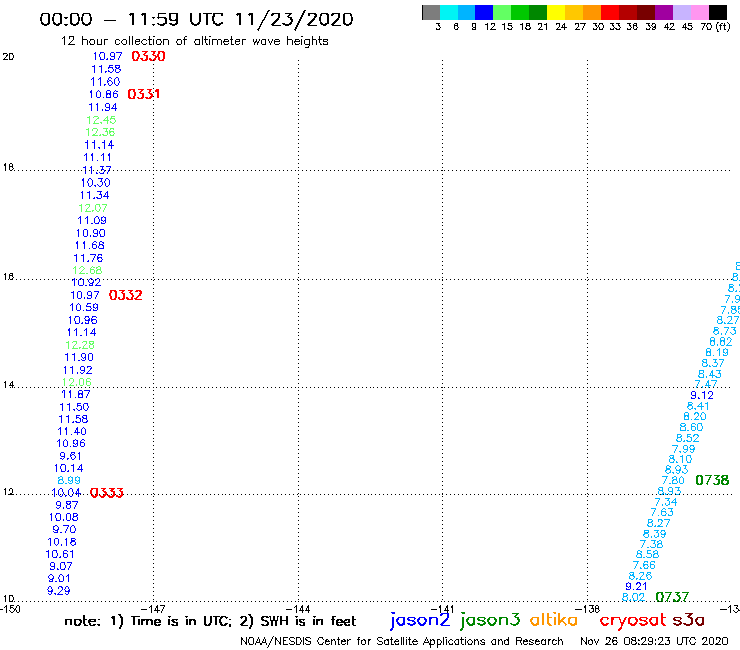Select the s3a satellite label
The height and width of the screenshot is (650, 740).
[x=688, y=620]
